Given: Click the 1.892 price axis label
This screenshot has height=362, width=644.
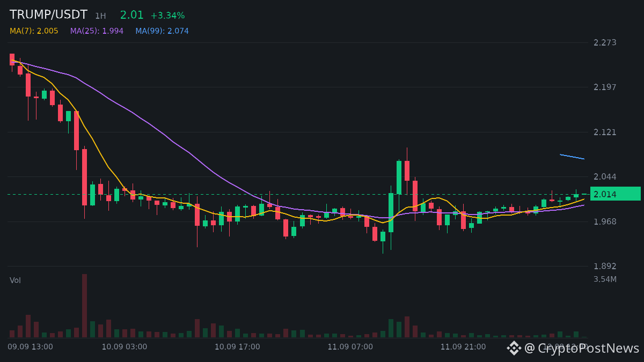Looking at the screenshot, I should tap(605, 266).
